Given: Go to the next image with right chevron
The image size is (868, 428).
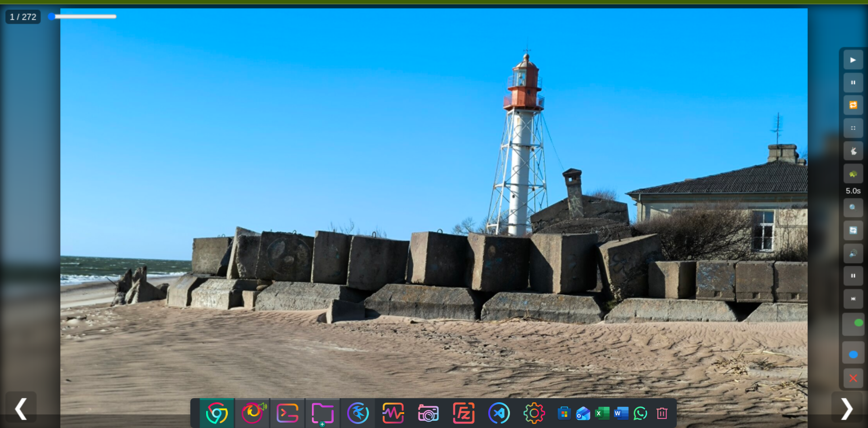Looking at the screenshot, I should pyautogui.click(x=847, y=409).
